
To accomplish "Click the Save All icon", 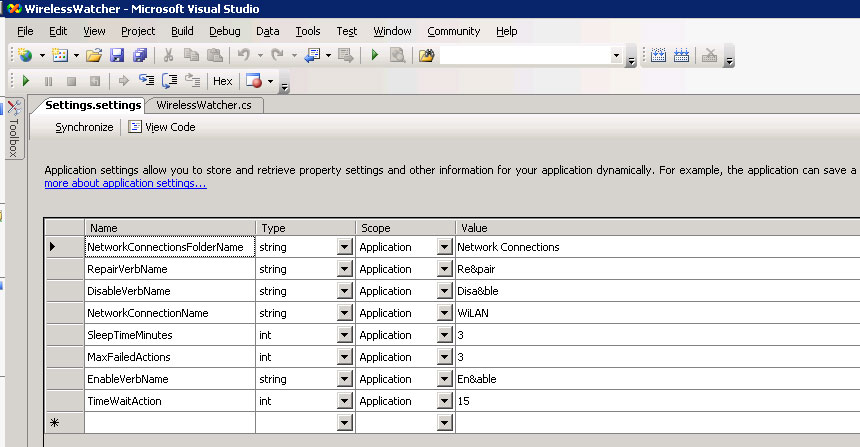I will point(140,55).
